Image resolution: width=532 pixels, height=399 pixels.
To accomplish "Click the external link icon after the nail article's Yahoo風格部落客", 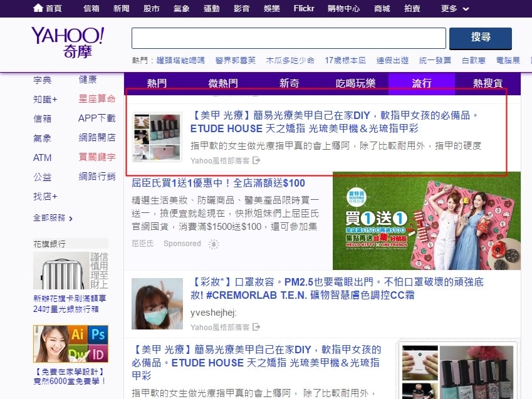I will click(x=257, y=161).
